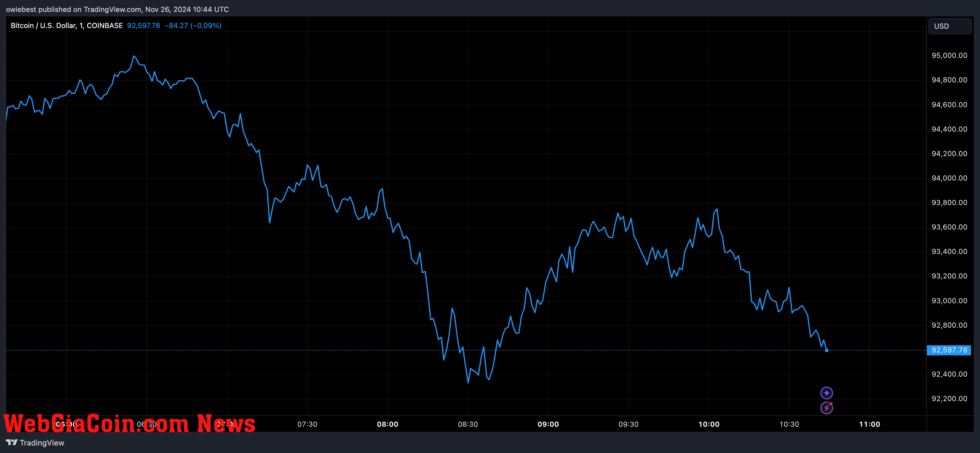Click the 92,597.78 price in the header
Image resolution: width=980 pixels, height=453 pixels.
point(143,25)
